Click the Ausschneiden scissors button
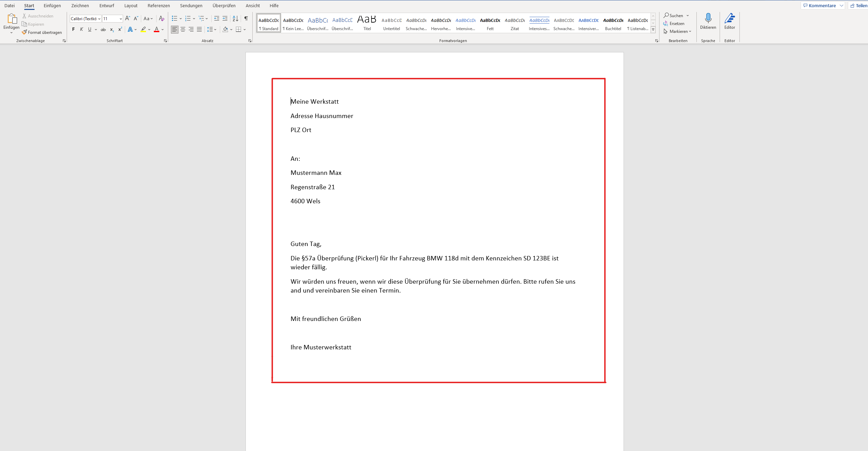Image resolution: width=868 pixels, height=451 pixels. (38, 16)
